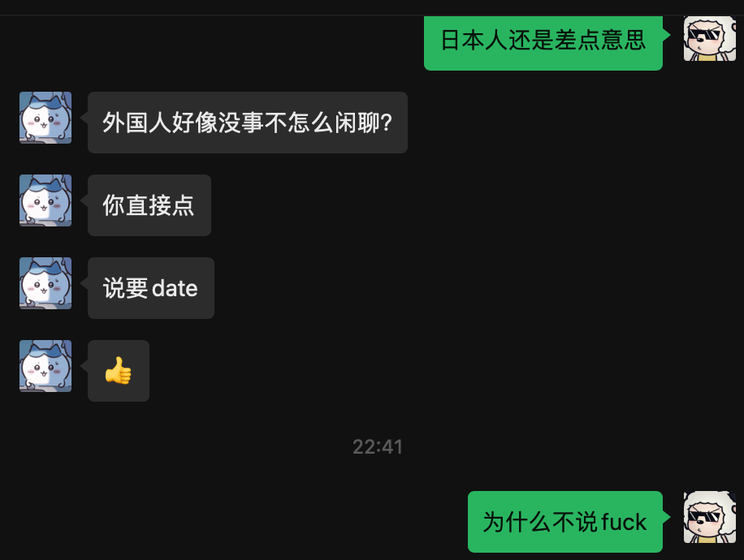Click the cat avatar next to thumbs-up message
This screenshot has width=744, height=560.
click(45, 365)
